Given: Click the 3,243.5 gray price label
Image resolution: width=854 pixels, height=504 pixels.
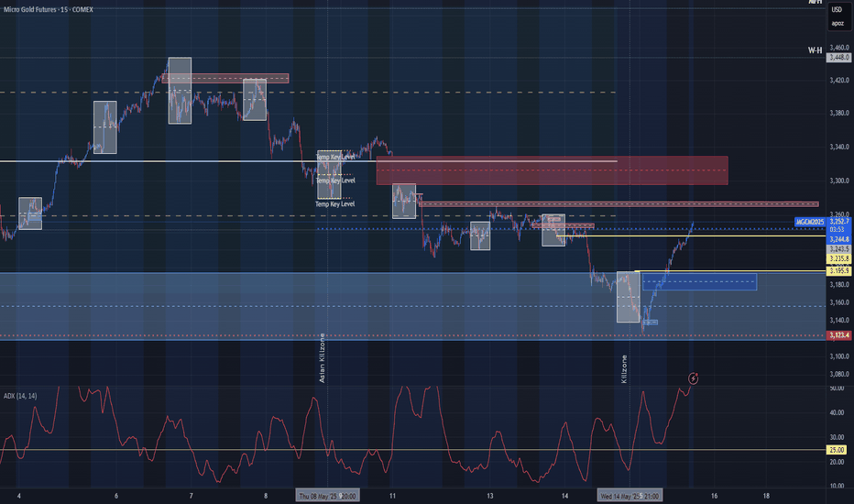Looking at the screenshot, I should (839, 249).
